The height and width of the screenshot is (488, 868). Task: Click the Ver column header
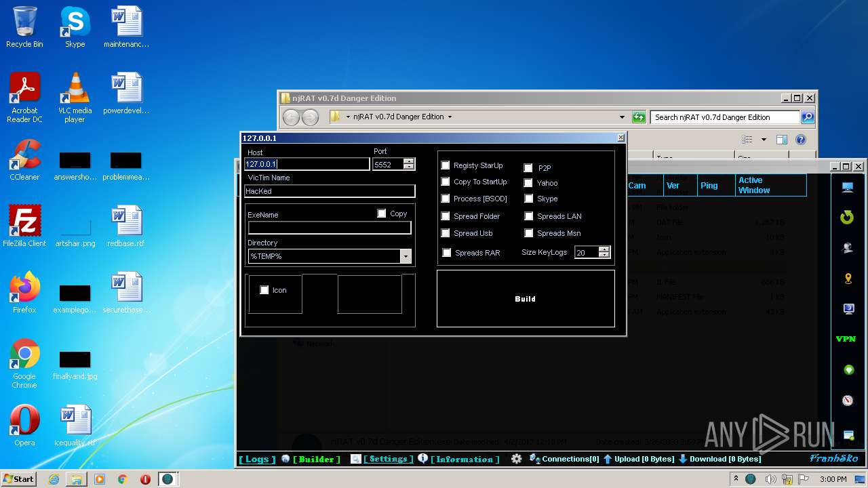tap(680, 185)
